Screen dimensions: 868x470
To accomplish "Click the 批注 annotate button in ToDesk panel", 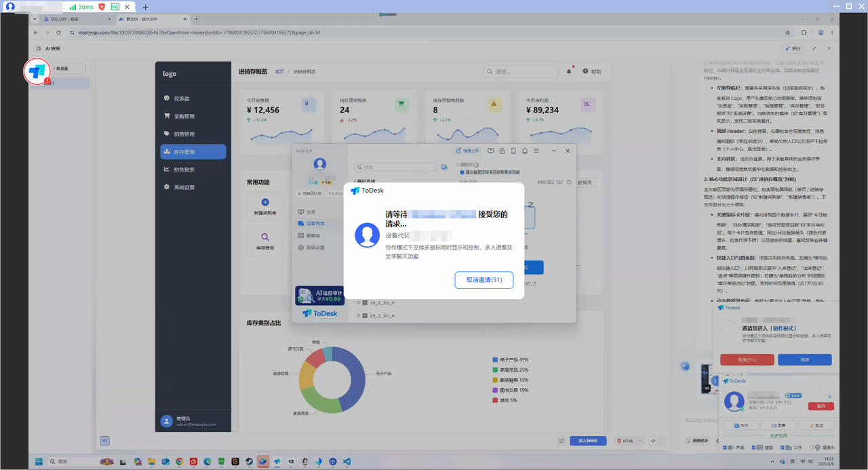I will 816,426.
